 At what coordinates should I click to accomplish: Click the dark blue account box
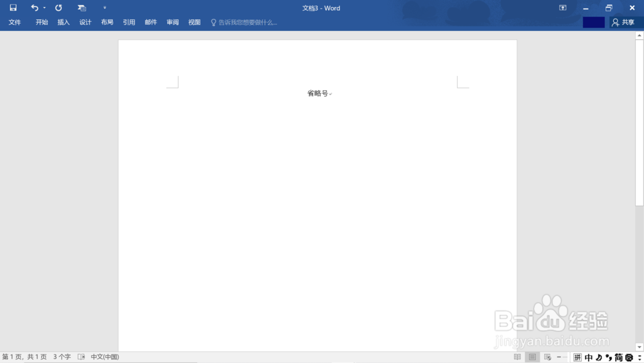click(594, 22)
